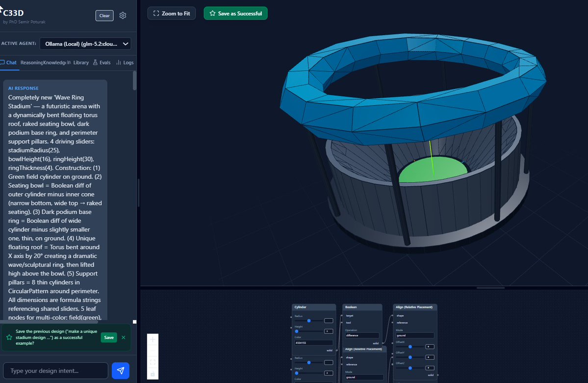Click the upper-right Align node's solid output port
Image resolution: width=588 pixels, height=383 pixels.
tap(437, 375)
